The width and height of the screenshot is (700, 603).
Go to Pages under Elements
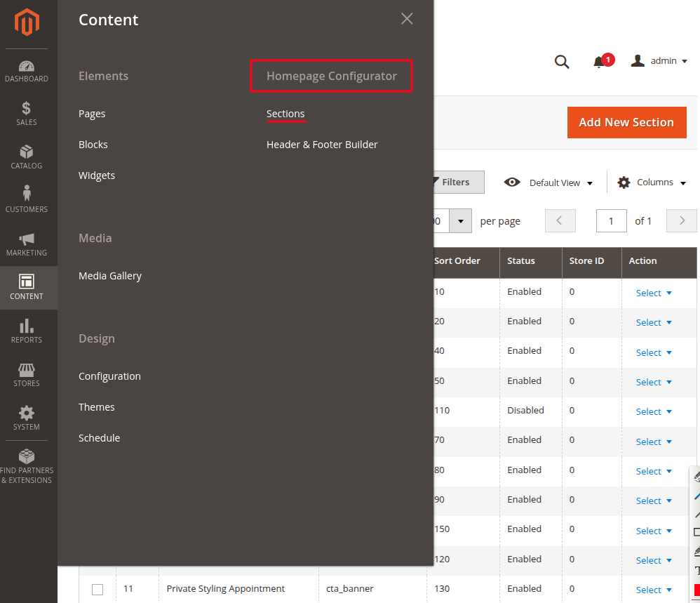(92, 114)
